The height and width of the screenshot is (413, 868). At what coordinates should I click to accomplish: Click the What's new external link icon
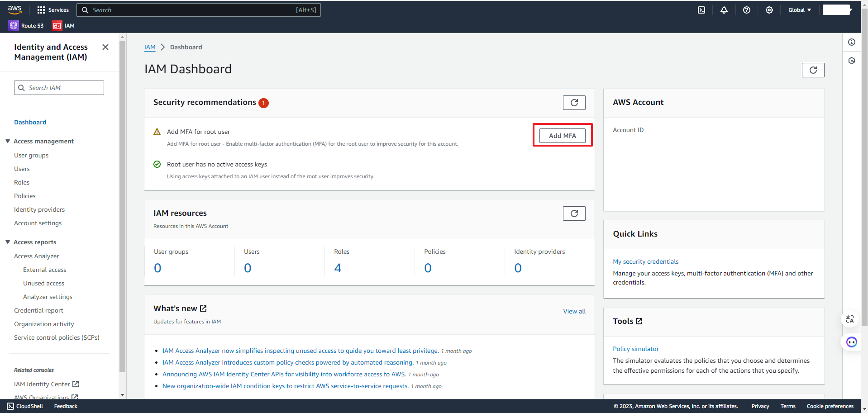tap(203, 309)
